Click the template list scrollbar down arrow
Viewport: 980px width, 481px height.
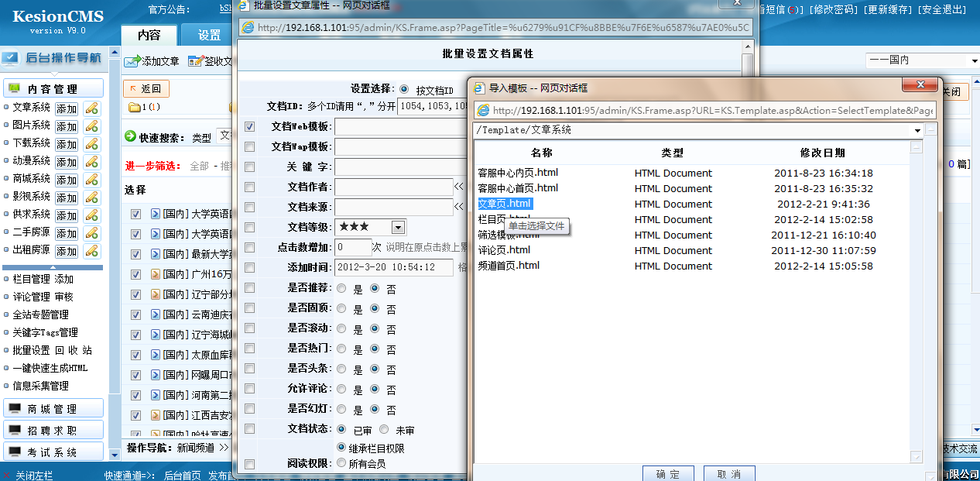tap(917, 456)
